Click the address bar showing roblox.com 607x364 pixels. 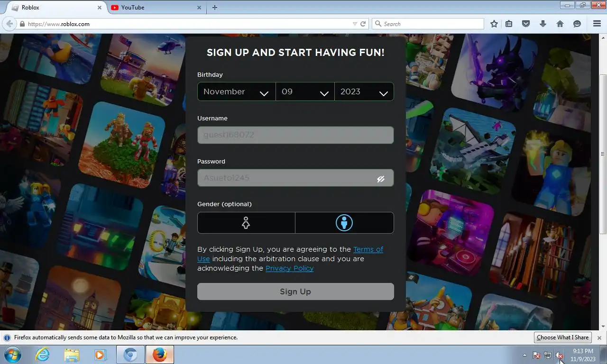[x=192, y=24]
